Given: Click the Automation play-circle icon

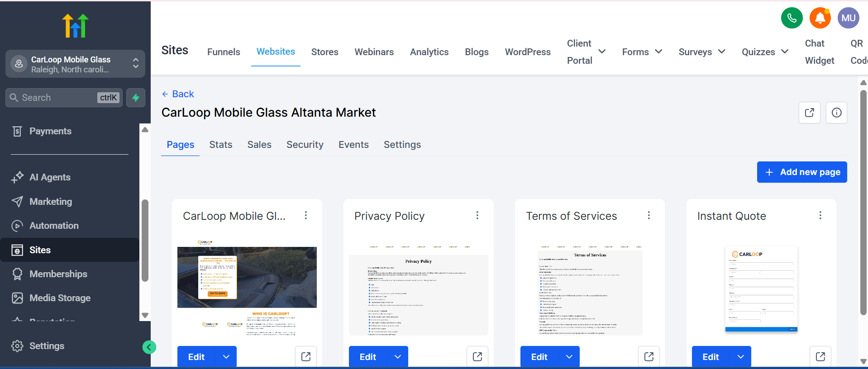Looking at the screenshot, I should (x=17, y=226).
